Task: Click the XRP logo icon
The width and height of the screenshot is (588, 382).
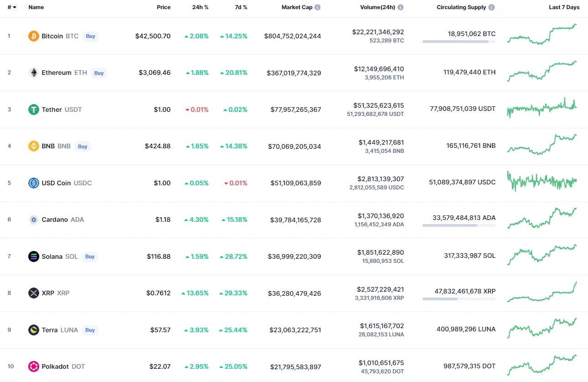Action: (34, 293)
